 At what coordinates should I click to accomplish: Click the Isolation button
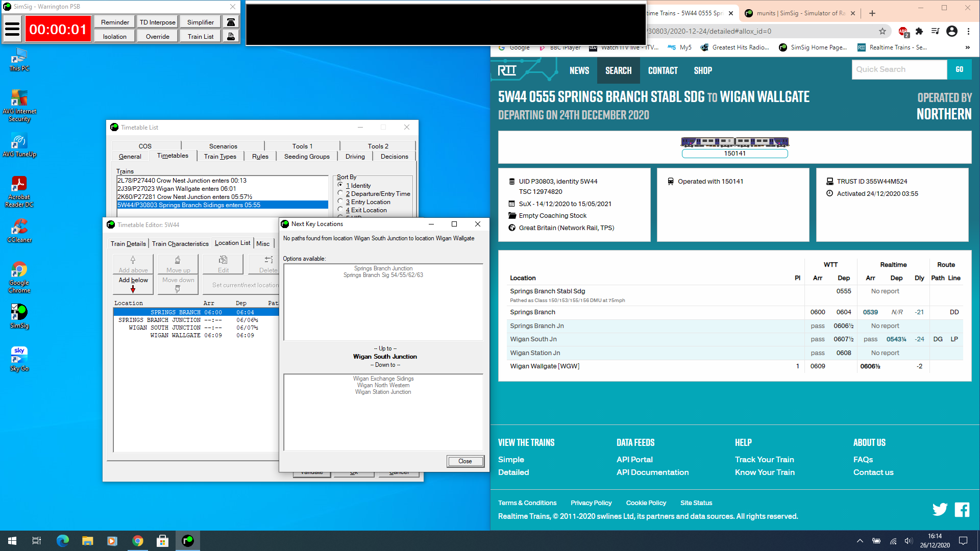click(x=115, y=36)
